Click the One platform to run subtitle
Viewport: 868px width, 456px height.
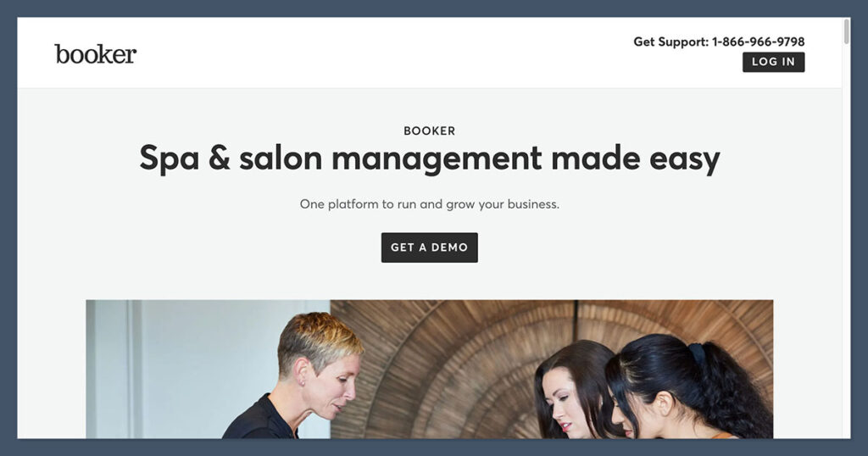coord(430,204)
